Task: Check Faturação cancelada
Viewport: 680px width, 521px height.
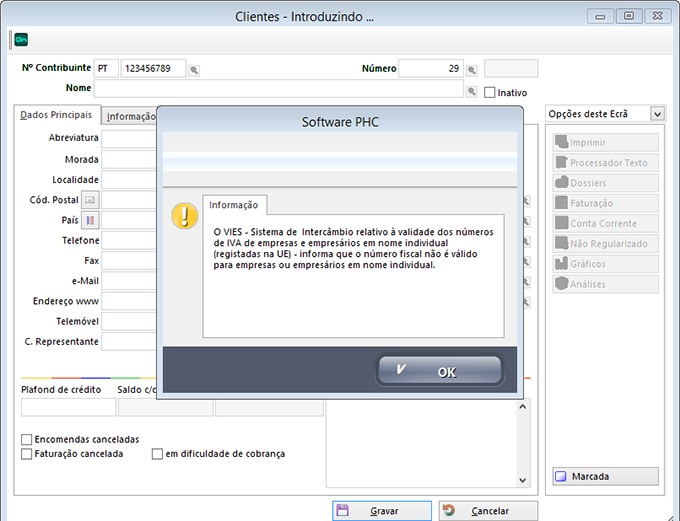Action: click(x=26, y=454)
